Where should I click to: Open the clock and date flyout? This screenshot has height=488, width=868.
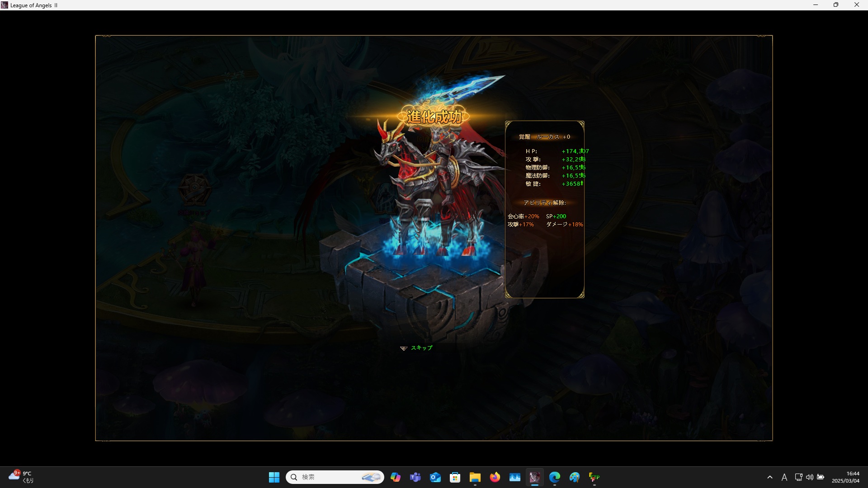pyautogui.click(x=845, y=477)
